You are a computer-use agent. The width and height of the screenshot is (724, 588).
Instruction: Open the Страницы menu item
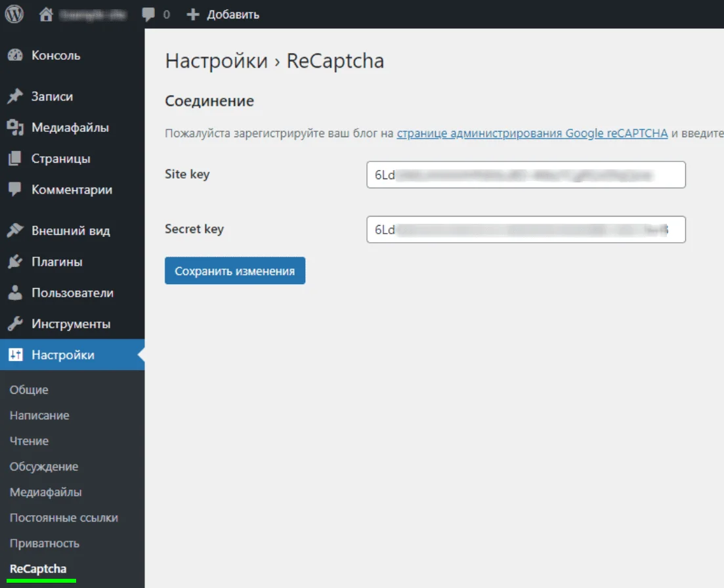(x=60, y=159)
